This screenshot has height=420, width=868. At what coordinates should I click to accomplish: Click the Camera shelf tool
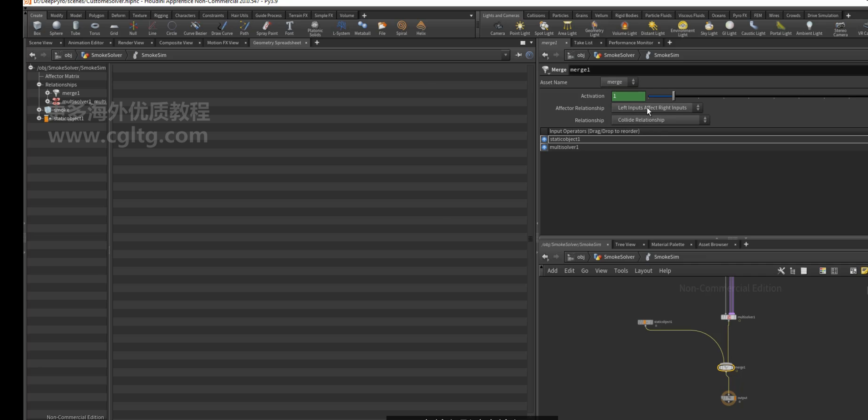tap(497, 28)
